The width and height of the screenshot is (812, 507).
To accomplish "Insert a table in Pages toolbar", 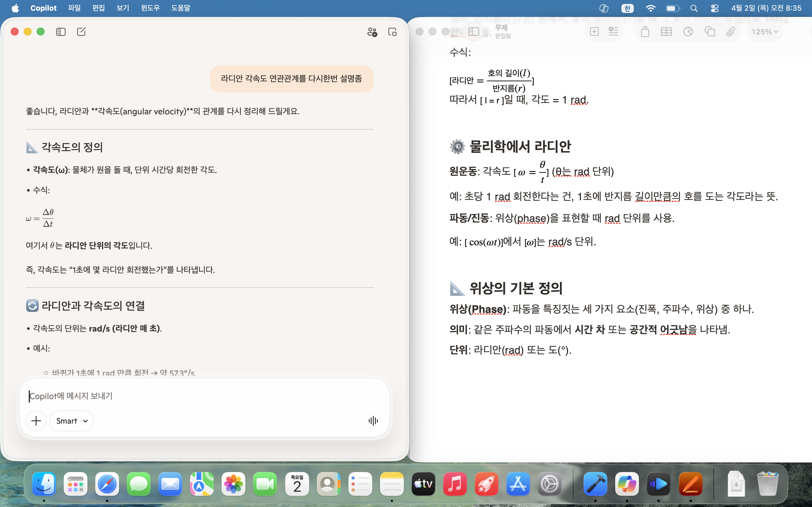I will pyautogui.click(x=666, y=32).
